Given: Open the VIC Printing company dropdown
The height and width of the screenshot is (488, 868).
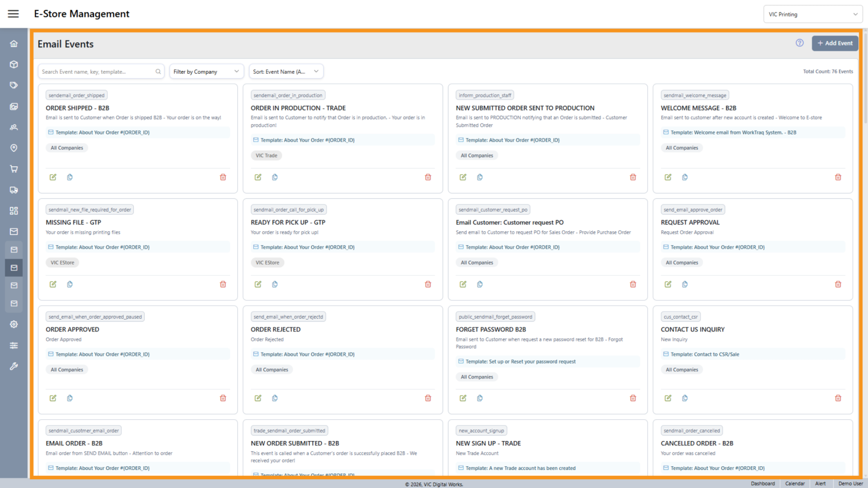Looking at the screenshot, I should point(813,14).
